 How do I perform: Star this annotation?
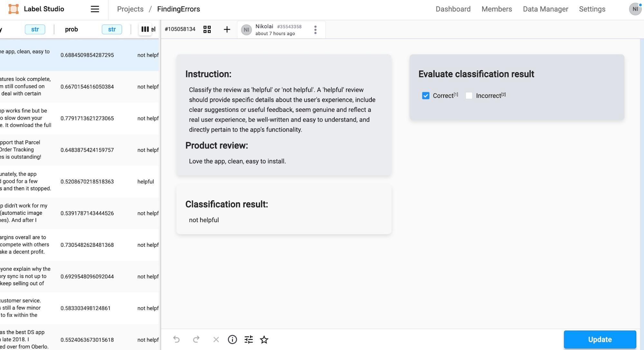click(264, 339)
